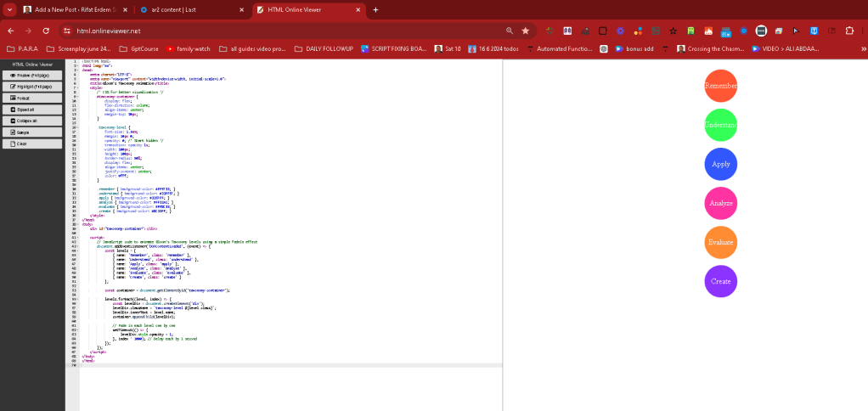This screenshot has height=411, width=868.
Task: Go back with browser back arrow
Action: (x=10, y=31)
